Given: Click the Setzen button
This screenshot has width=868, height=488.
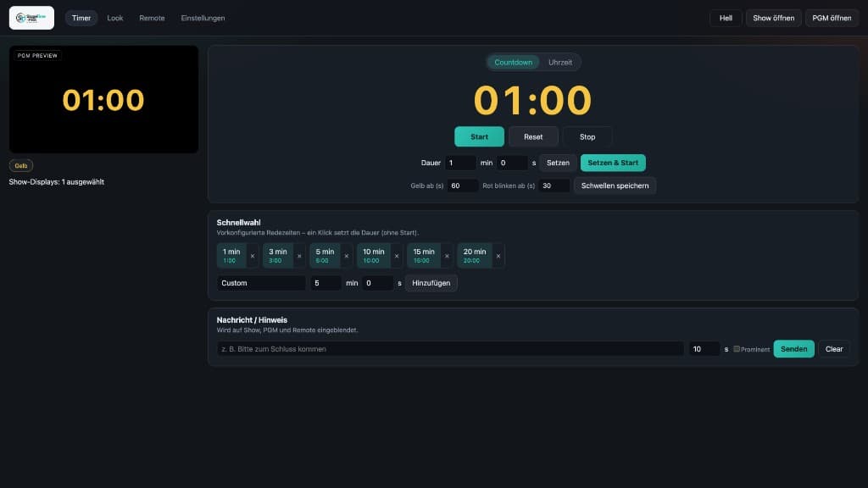Looking at the screenshot, I should pos(558,163).
